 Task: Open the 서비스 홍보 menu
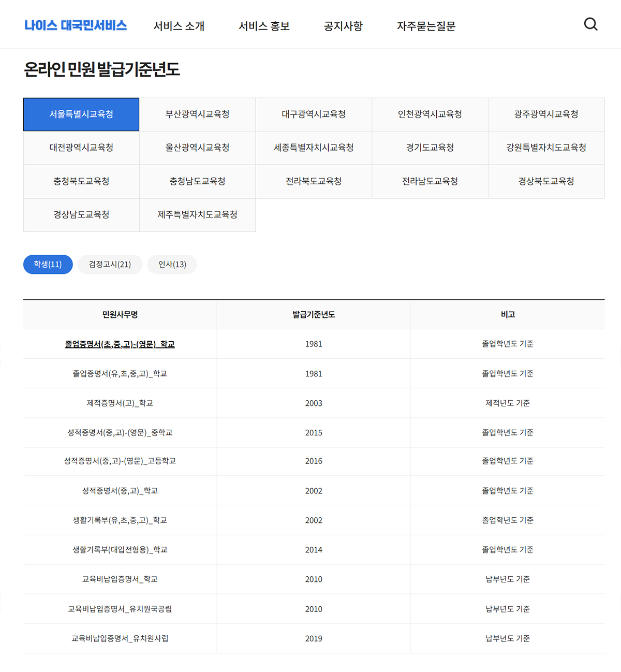(x=264, y=26)
